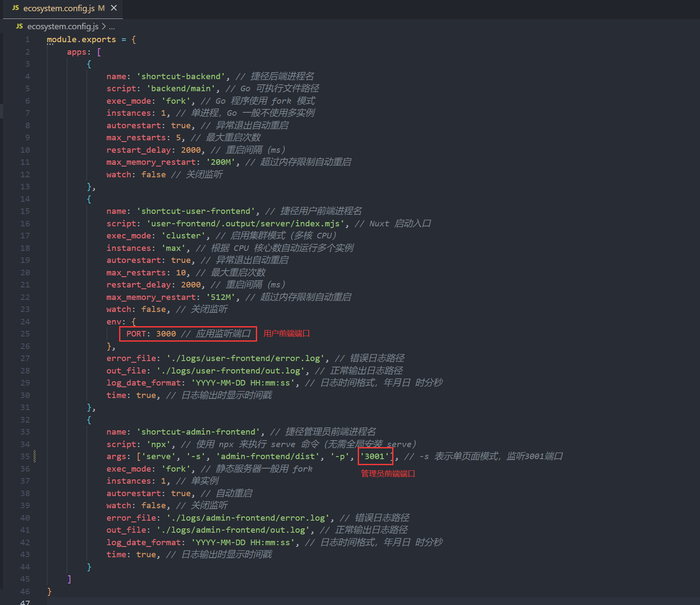This screenshot has width=700, height=605.
Task: Click line number 32 in gutter
Action: pos(25,420)
